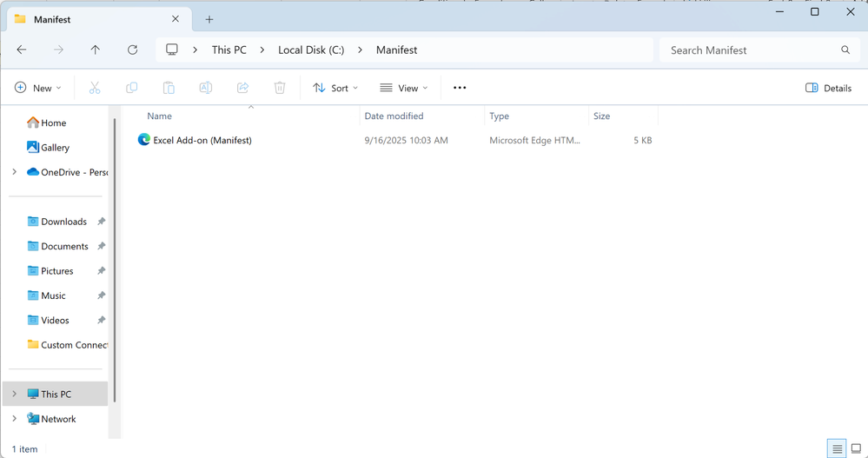Refresh the current folder view
Screen dimensions: 868x458
pyautogui.click(x=133, y=50)
